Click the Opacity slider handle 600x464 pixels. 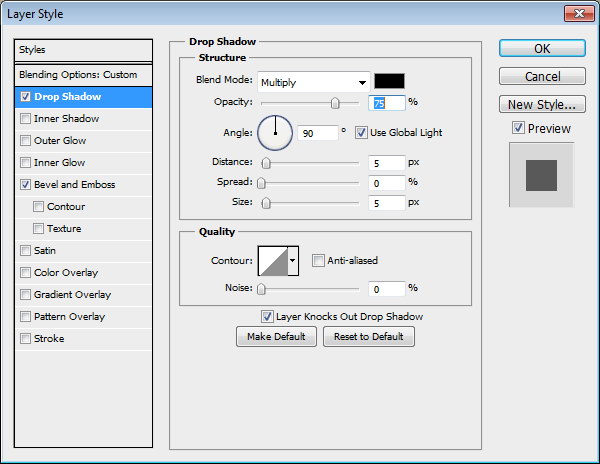tap(335, 103)
